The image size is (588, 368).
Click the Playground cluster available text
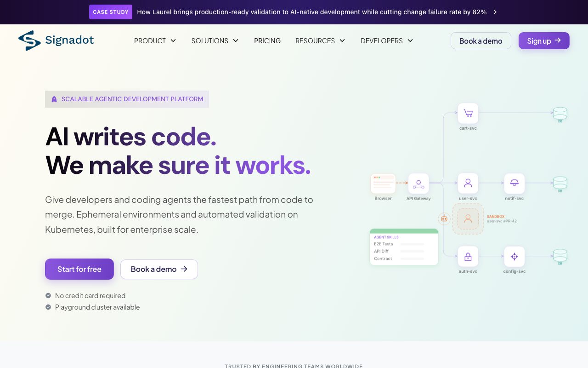tap(97, 307)
